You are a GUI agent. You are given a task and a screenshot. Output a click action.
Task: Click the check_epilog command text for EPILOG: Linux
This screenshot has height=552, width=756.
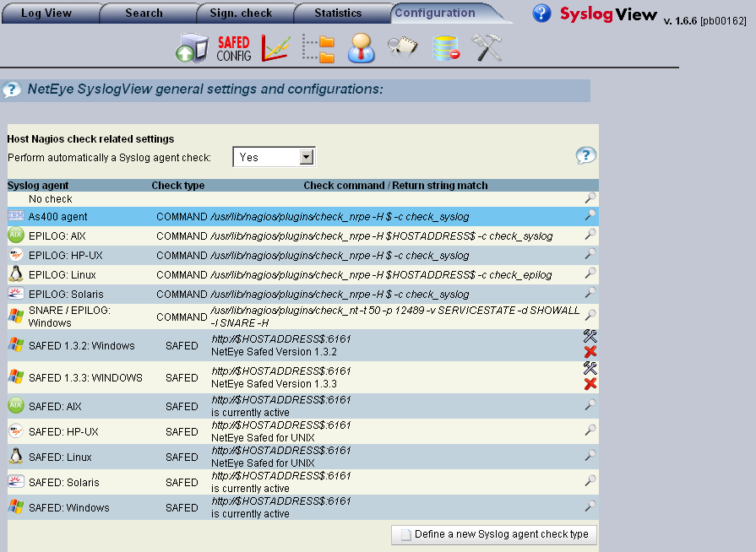[x=381, y=275]
